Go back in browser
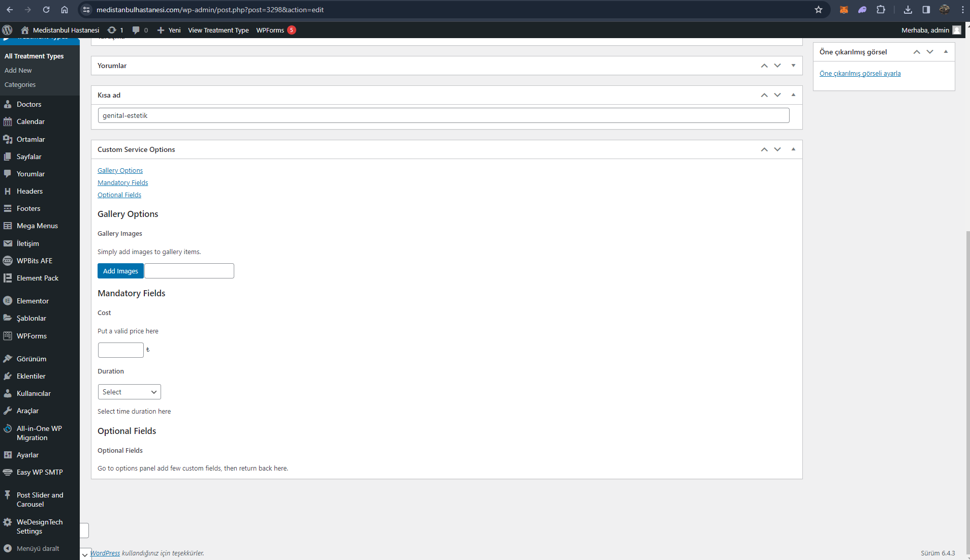This screenshot has height=560, width=970. [10, 10]
